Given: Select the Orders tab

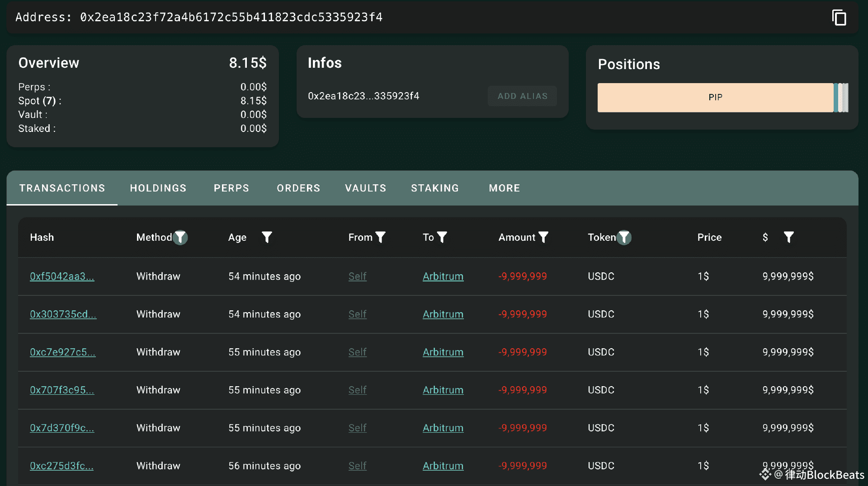Looking at the screenshot, I should (298, 188).
